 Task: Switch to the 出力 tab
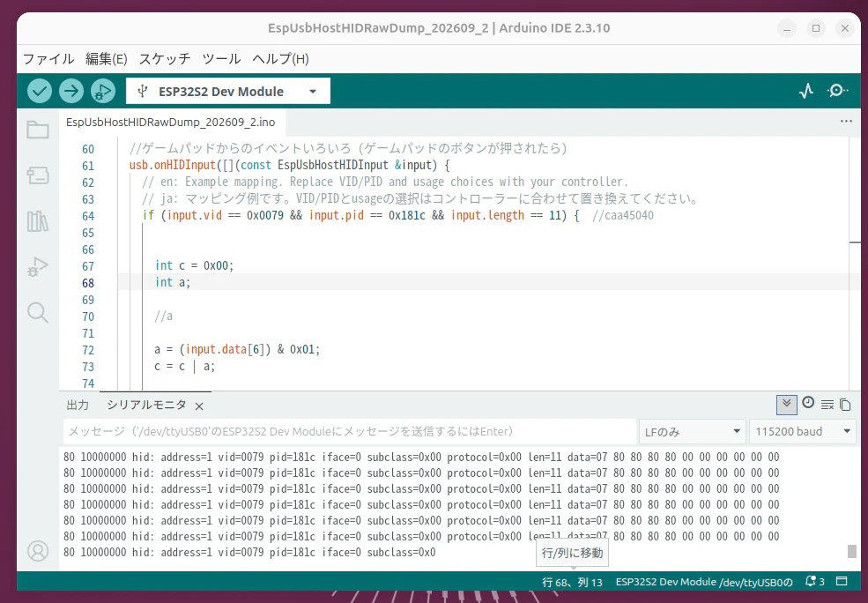pyautogui.click(x=78, y=406)
